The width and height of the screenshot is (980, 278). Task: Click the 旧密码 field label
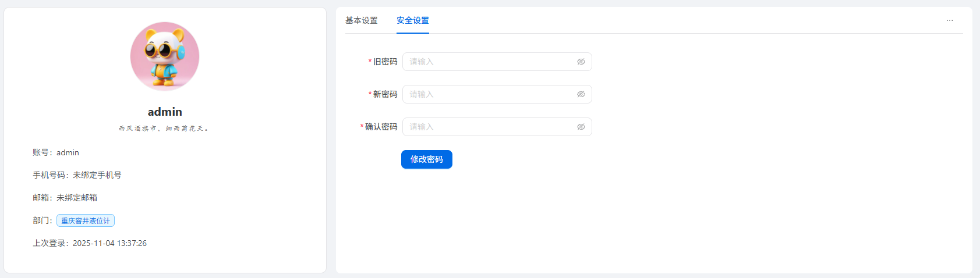coord(385,62)
